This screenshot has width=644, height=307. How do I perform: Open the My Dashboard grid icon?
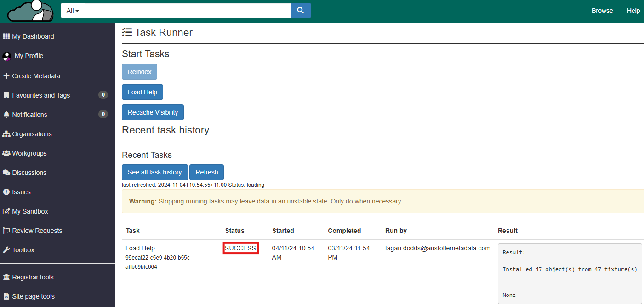coord(6,36)
